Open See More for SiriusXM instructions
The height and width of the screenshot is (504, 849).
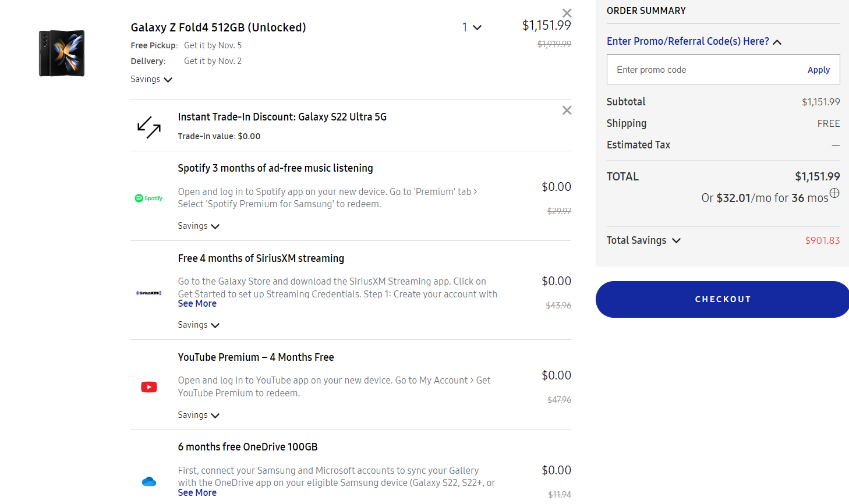click(x=197, y=303)
